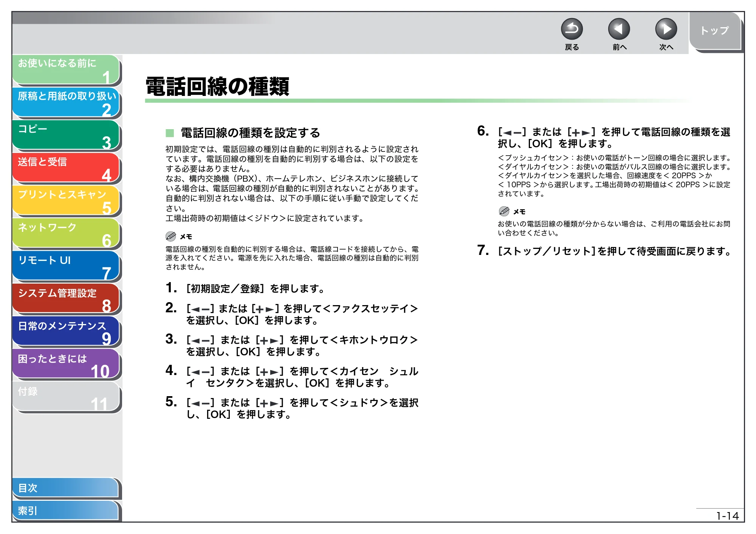
Task: Click the line starting ＜プッシュカイセン＞
Action: point(615,158)
